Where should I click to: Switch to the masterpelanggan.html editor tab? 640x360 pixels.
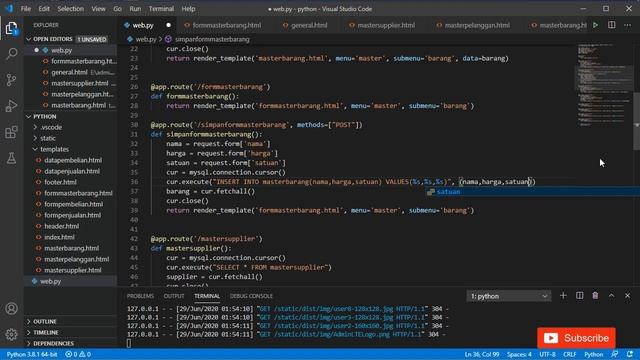[477, 25]
